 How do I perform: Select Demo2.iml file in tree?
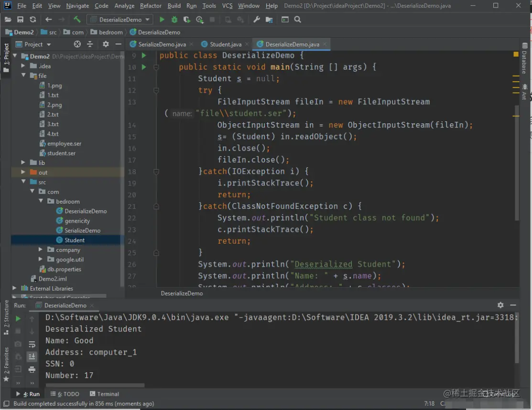pyautogui.click(x=52, y=279)
